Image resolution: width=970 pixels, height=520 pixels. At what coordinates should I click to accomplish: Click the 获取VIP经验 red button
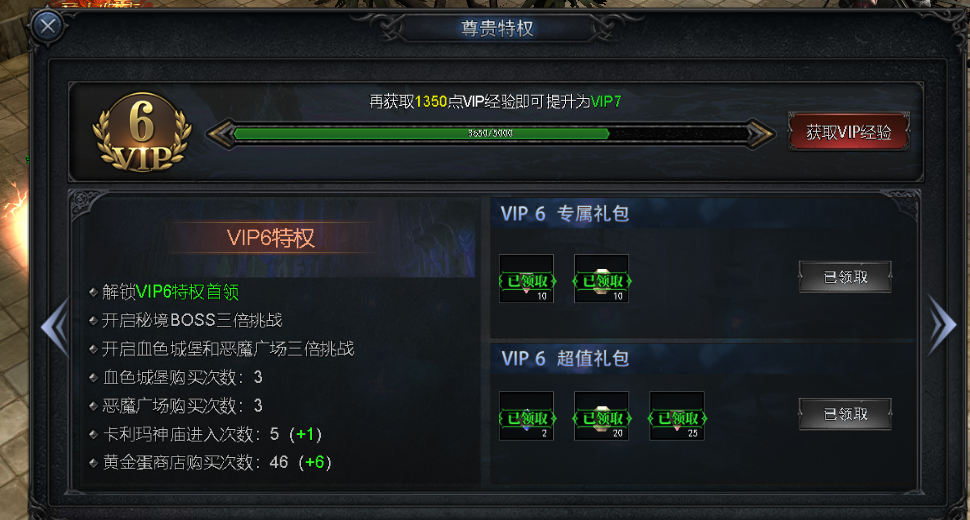point(848,132)
